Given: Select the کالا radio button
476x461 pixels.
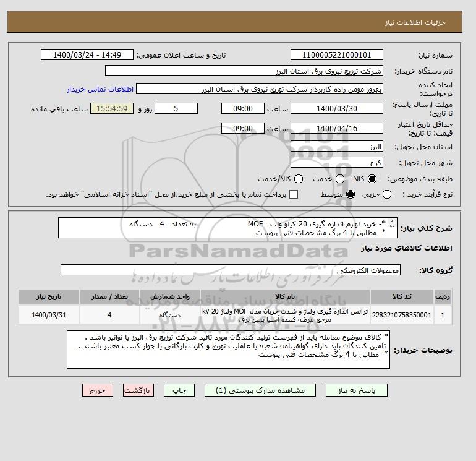Looking at the screenshot, I should coord(372,179).
